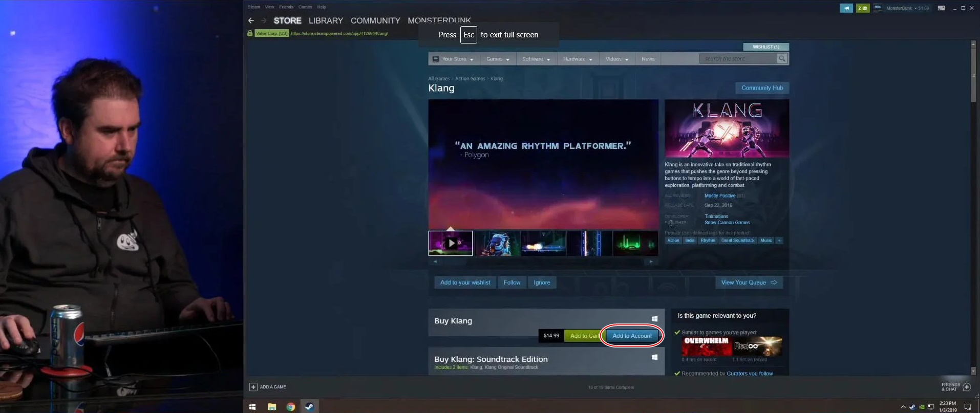
Task: Click the Steam taskbar icon
Action: 309,407
